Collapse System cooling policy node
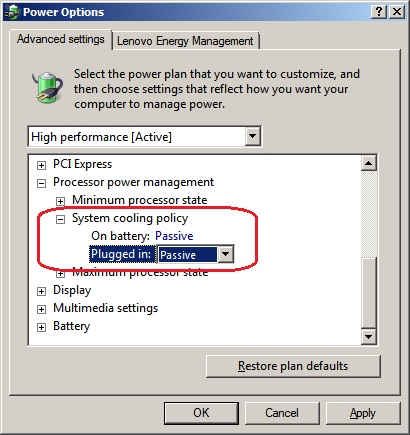This screenshot has width=410, height=435. [60, 219]
